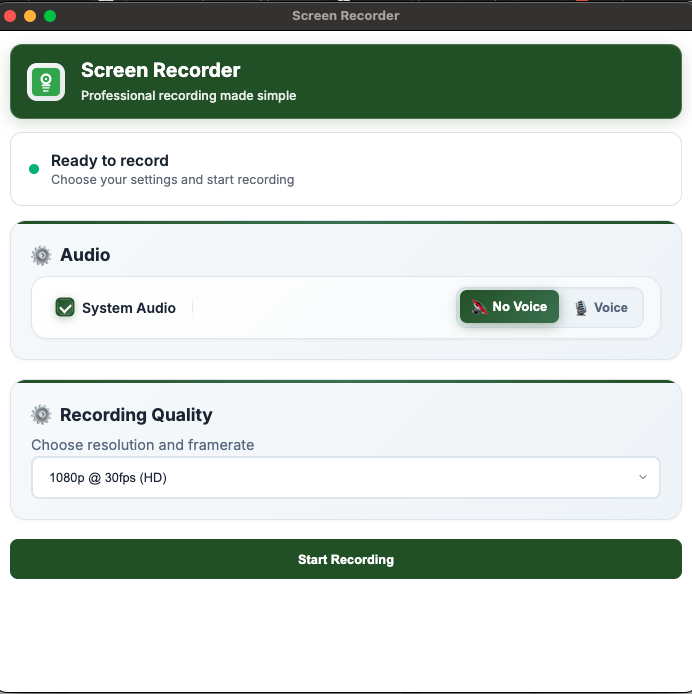Maximize the window with green button
The height and width of the screenshot is (694, 692).
click(x=50, y=16)
